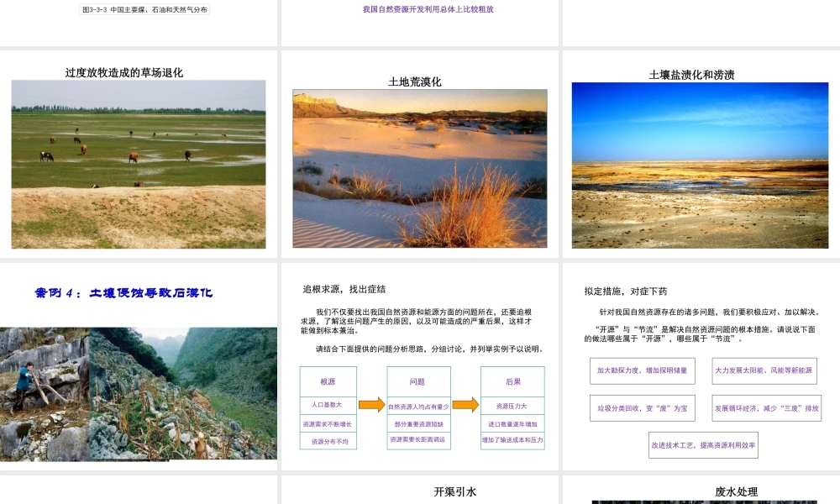Click the 部分重要资源短缺 cell
The image size is (840, 504).
(x=418, y=423)
